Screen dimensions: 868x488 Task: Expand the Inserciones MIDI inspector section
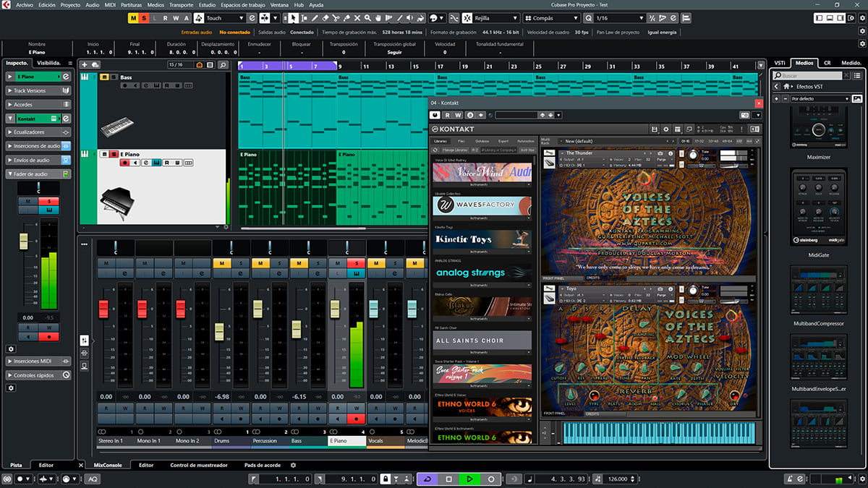click(38, 361)
